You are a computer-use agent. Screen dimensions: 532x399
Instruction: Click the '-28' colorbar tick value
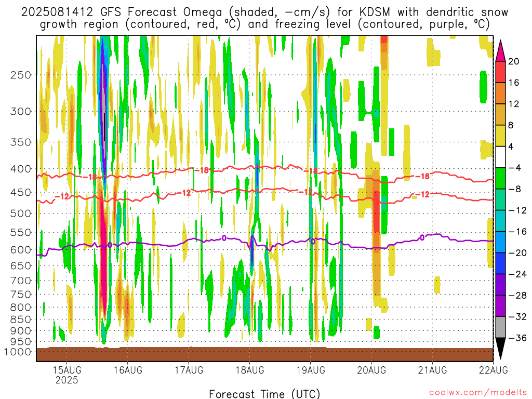(517, 296)
